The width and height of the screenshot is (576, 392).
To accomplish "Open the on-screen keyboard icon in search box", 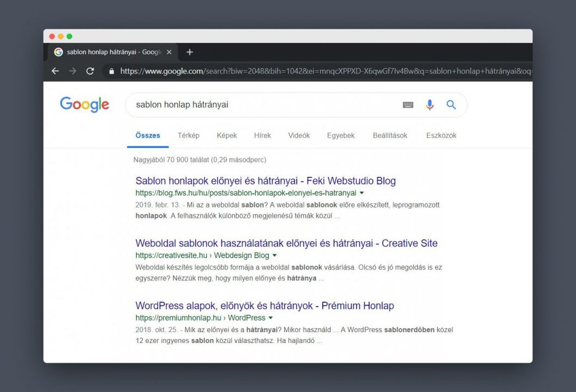I will [408, 105].
